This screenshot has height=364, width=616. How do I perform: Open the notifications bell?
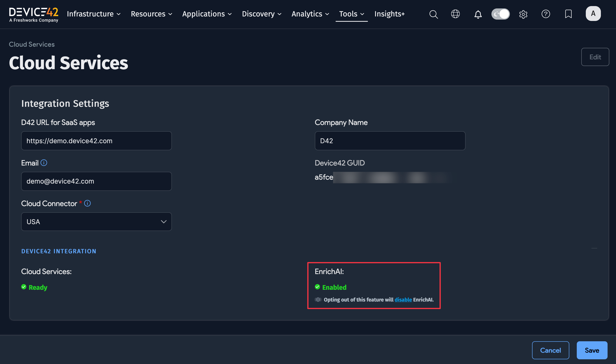[x=478, y=14]
